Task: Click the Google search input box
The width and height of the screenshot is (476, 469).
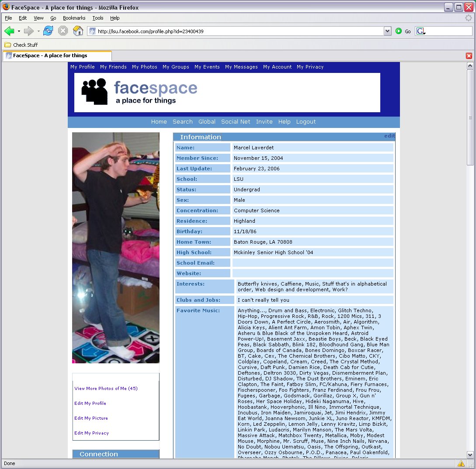Action: (x=449, y=31)
